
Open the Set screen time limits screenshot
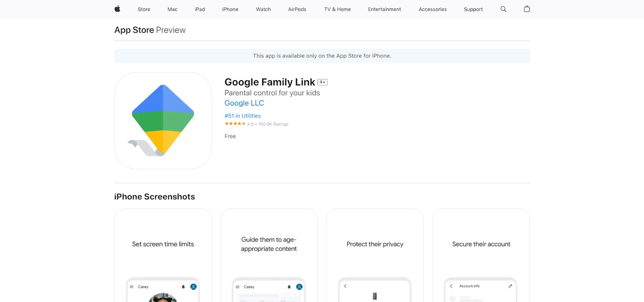[x=163, y=255]
